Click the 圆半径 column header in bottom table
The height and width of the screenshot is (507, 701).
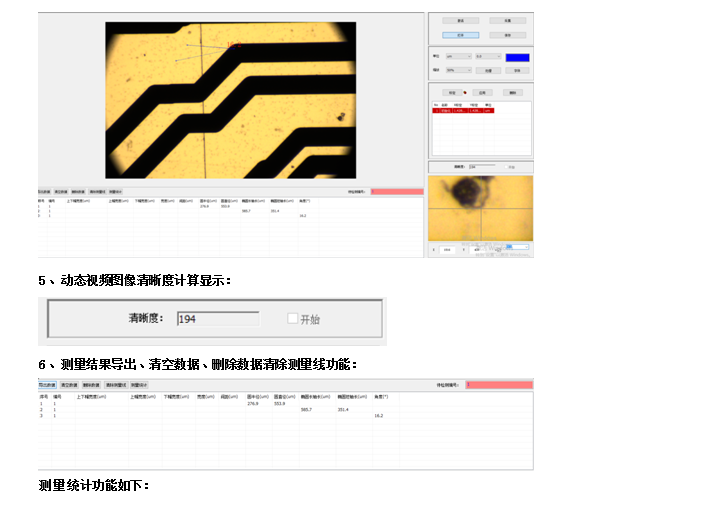(254, 397)
